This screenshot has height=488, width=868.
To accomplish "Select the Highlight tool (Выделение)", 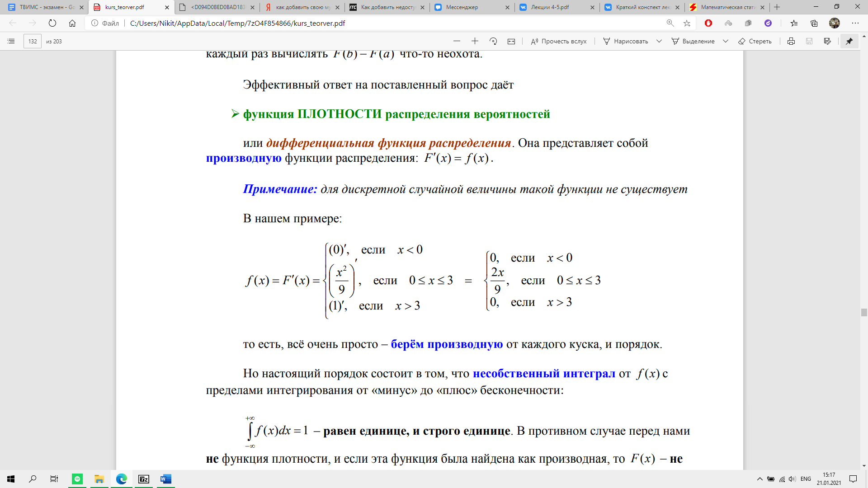I will coord(693,41).
